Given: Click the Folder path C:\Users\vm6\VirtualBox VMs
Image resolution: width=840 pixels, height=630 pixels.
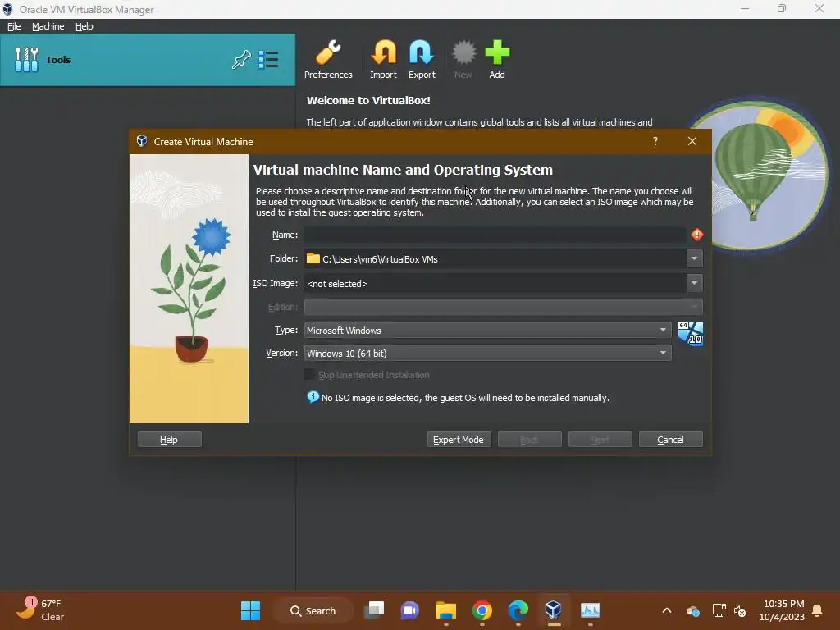Looking at the screenshot, I should [x=495, y=258].
